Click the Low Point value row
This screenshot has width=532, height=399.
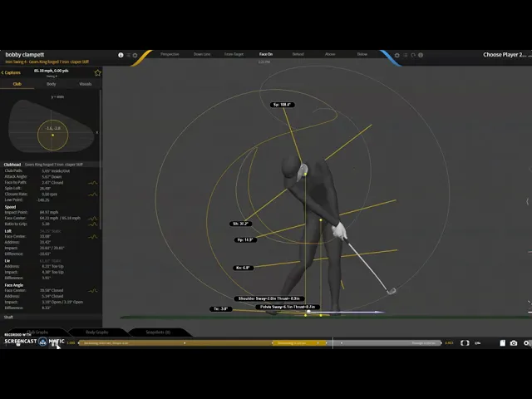(x=51, y=199)
